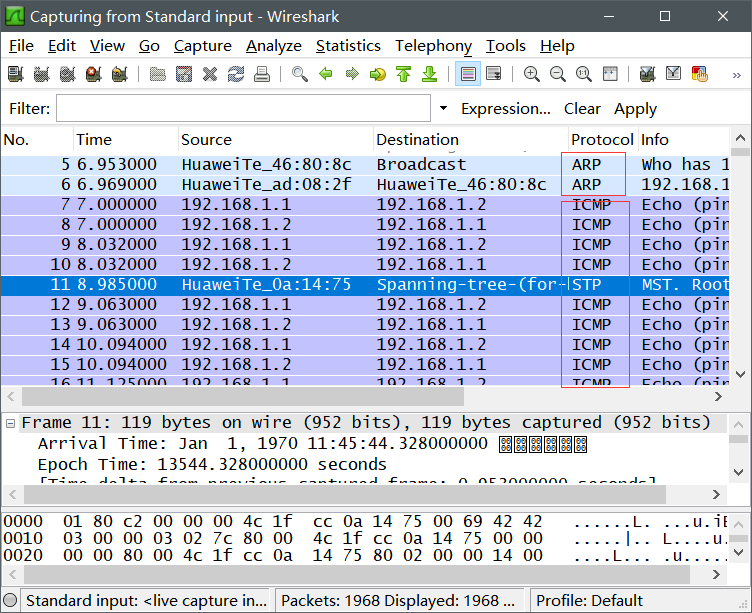Stop the running live capture
Viewport: 752px width, 613px height.
94,74
